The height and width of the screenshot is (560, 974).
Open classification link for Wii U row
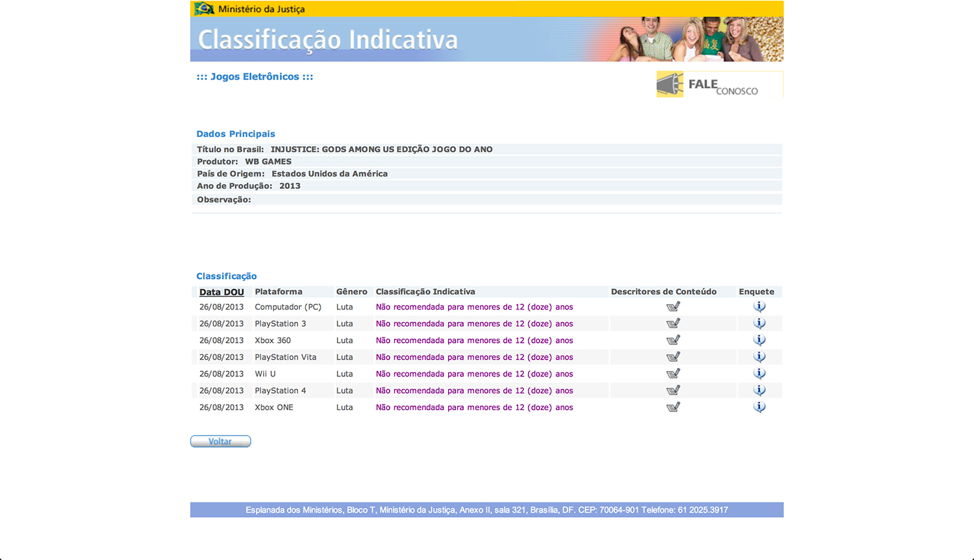click(475, 374)
